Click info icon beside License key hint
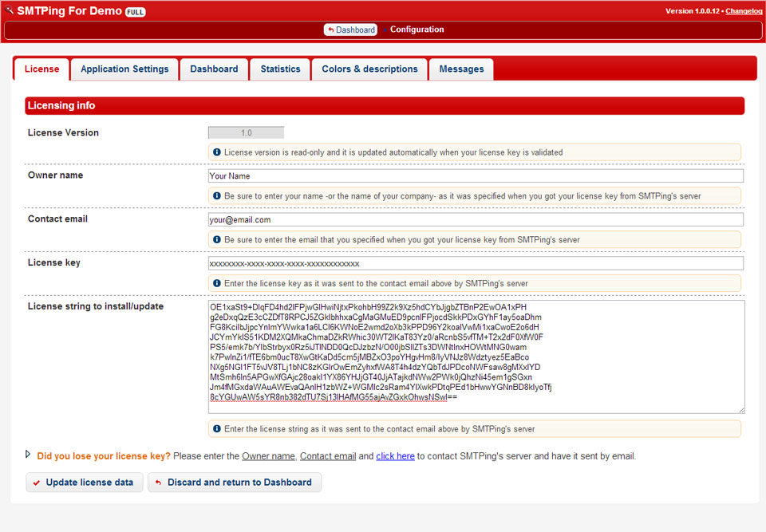 pos(216,283)
